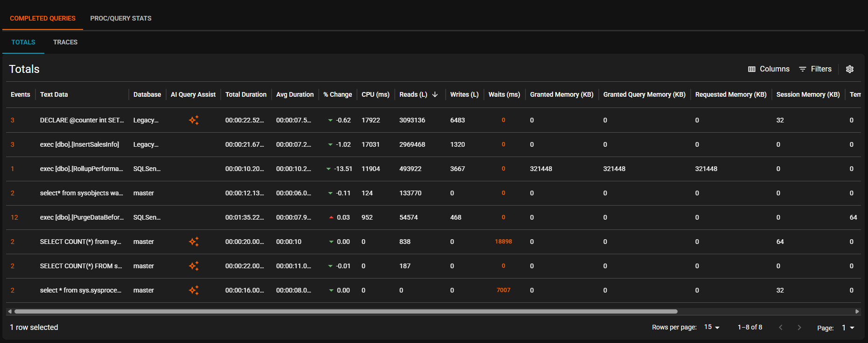This screenshot has width=868, height=343.
Task: Expand the Rows per page dropdown
Action: [x=712, y=327]
